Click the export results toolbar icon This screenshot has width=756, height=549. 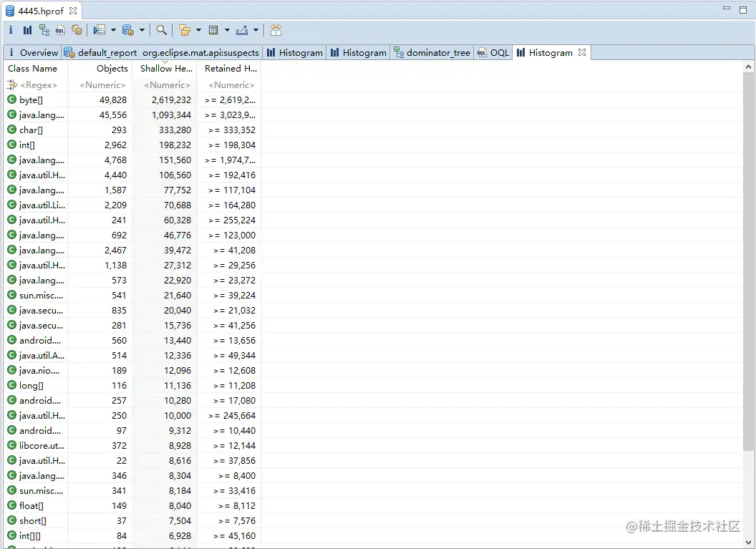tap(241, 30)
